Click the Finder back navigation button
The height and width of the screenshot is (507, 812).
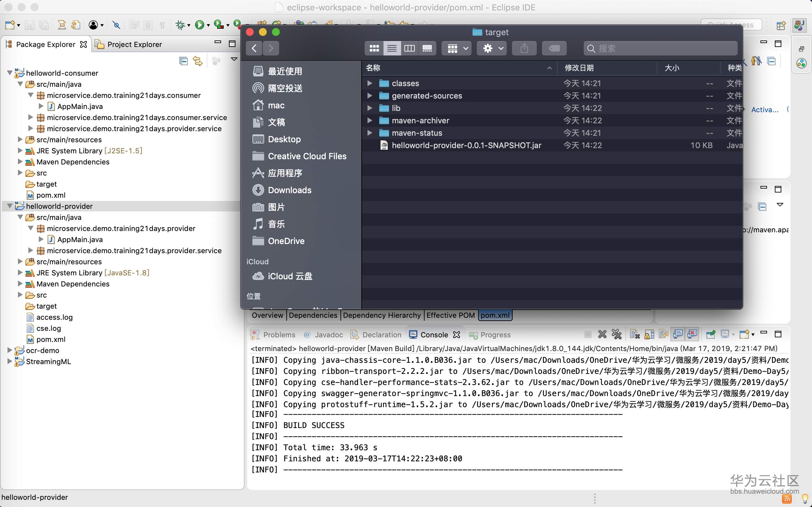(x=254, y=48)
